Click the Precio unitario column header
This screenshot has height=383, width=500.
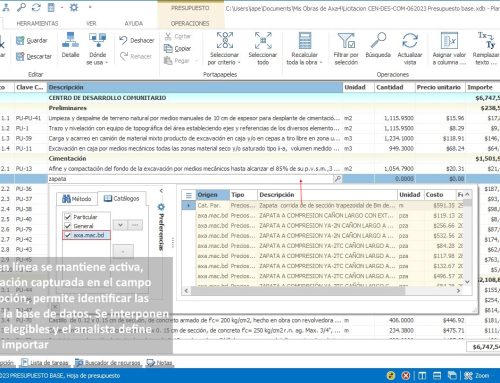[x=439, y=87]
